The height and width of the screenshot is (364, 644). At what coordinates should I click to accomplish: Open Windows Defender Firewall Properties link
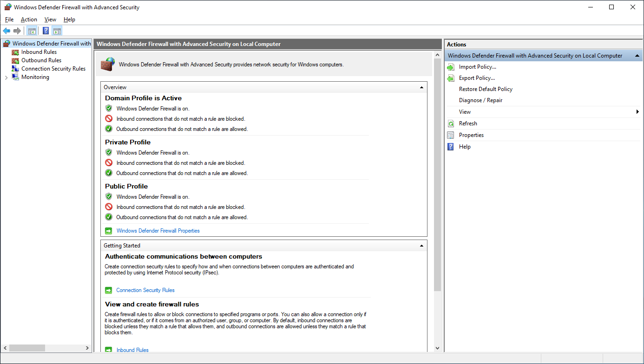(158, 231)
